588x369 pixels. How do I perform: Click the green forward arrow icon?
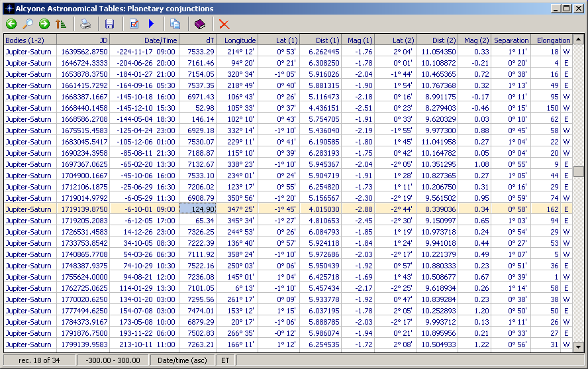click(44, 25)
